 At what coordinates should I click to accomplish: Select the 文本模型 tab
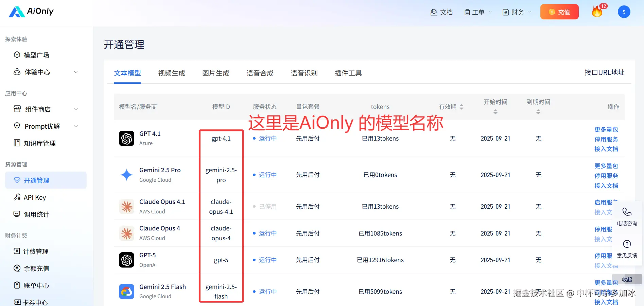(127, 73)
